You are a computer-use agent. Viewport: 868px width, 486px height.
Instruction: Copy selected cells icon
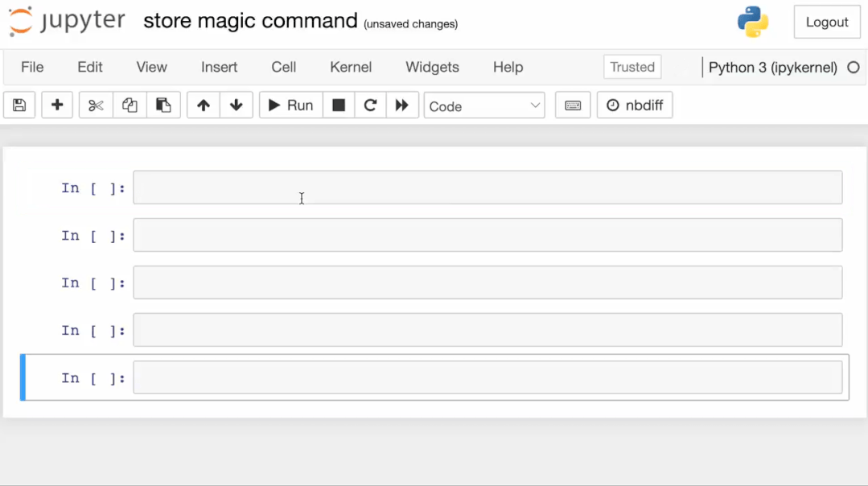tap(130, 105)
